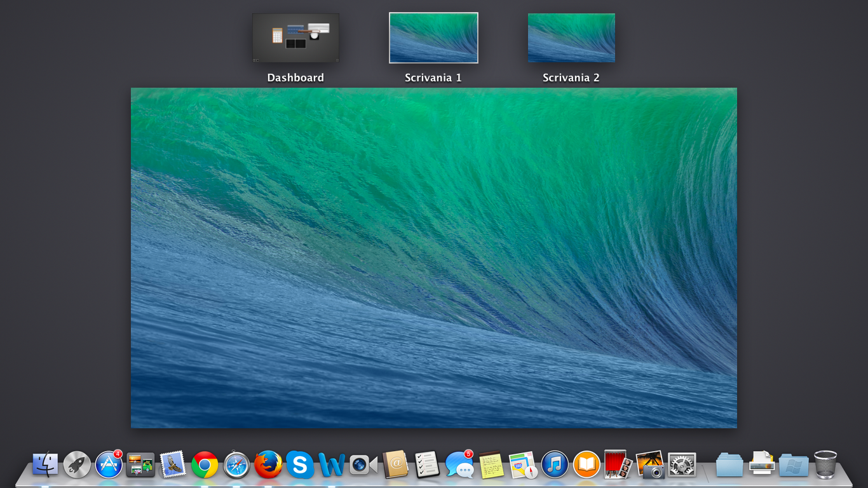This screenshot has height=488, width=868.
Task: Launch Google Chrome from dock
Action: click(x=205, y=464)
